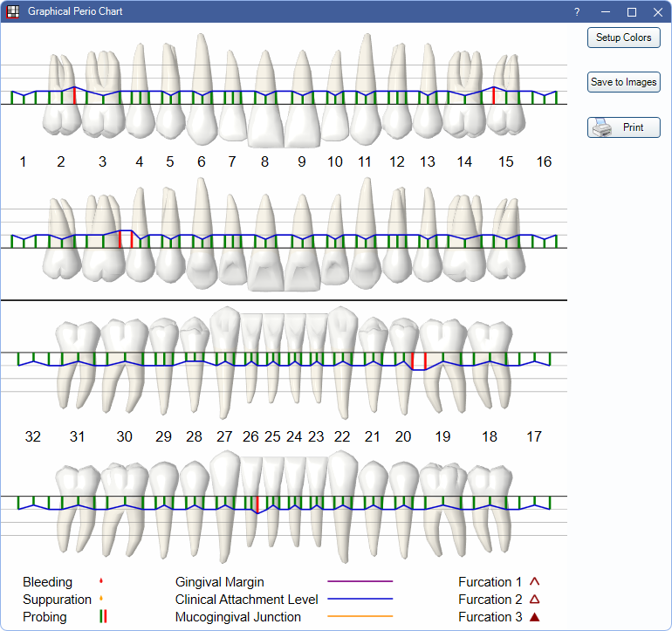672x631 pixels.
Task: Click the orange Mucogingival Junction line sample
Action: click(x=360, y=617)
